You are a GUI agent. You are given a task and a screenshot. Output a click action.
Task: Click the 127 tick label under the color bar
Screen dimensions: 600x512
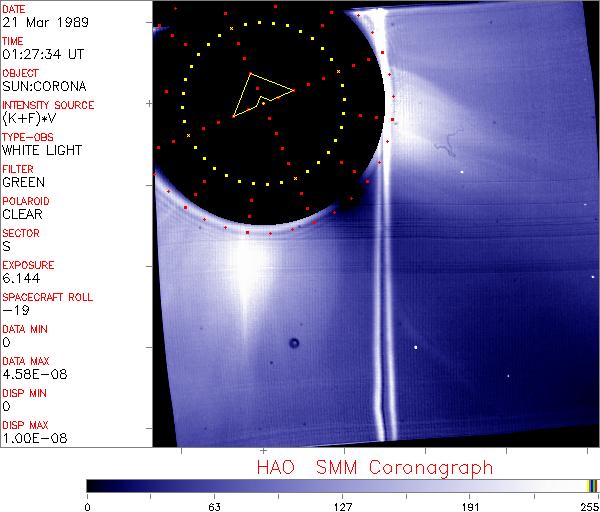pos(343,506)
